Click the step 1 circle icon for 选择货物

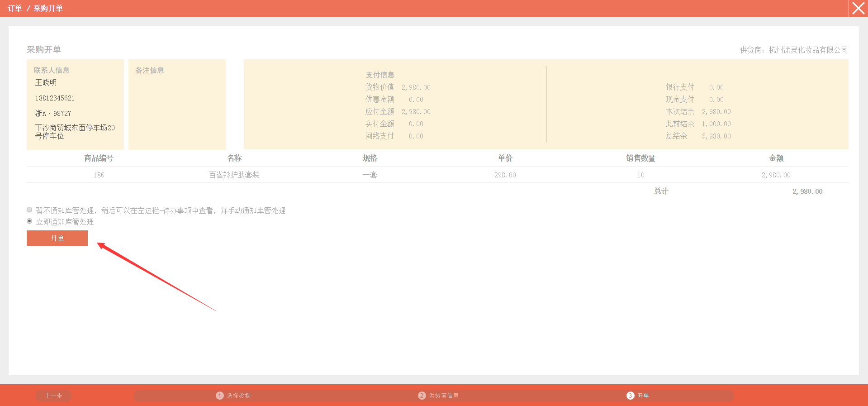pyautogui.click(x=220, y=396)
